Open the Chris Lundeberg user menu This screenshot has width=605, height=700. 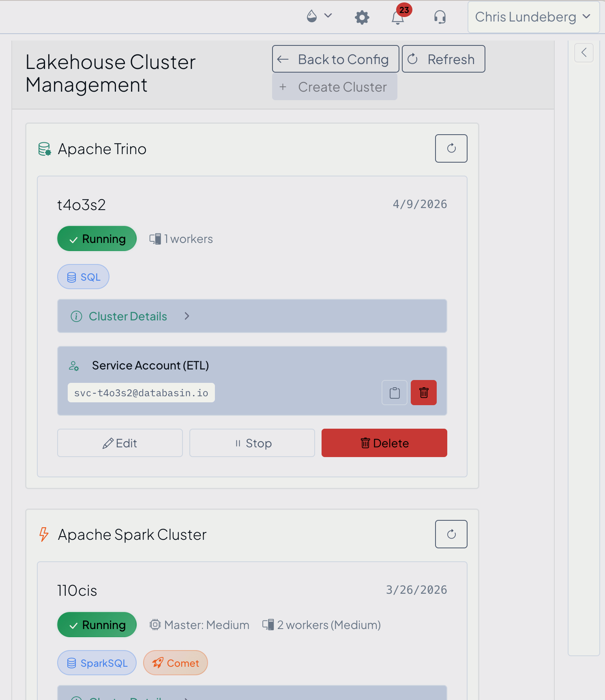point(533,17)
